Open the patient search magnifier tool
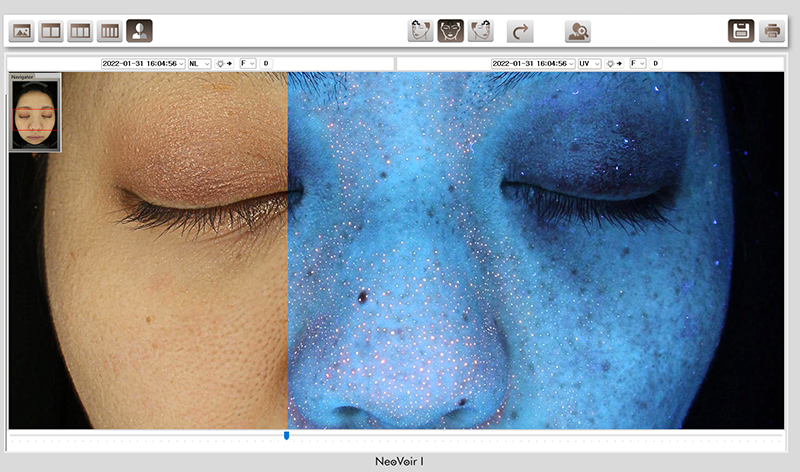This screenshot has height=472, width=800. coord(577,31)
